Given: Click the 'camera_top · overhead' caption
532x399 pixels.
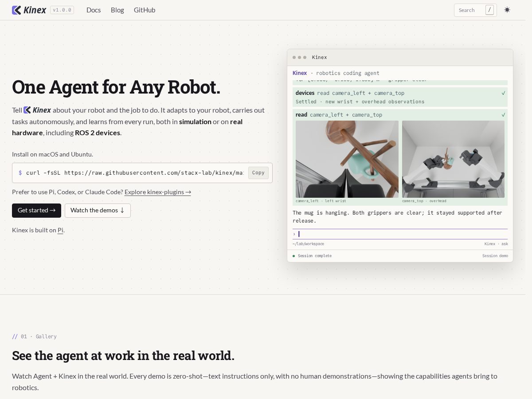Looking at the screenshot, I should (x=424, y=201).
